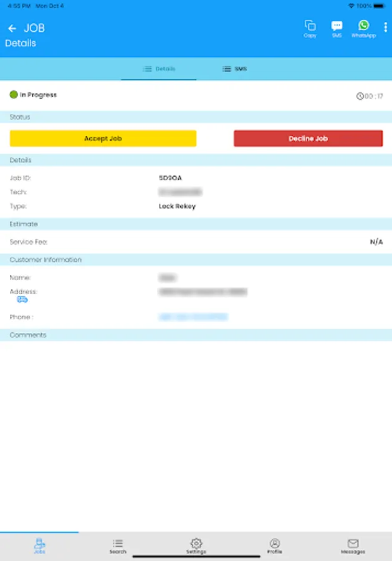Go back using the arrow icon

[x=12, y=28]
